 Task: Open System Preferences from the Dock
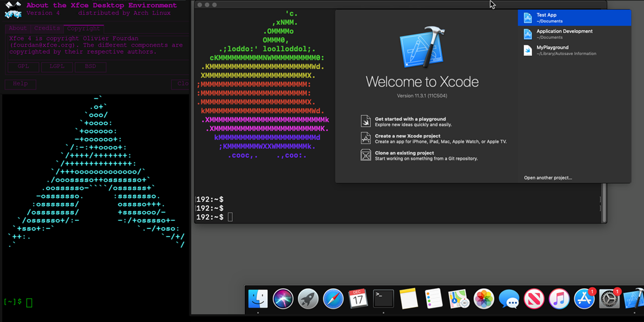coord(608,298)
